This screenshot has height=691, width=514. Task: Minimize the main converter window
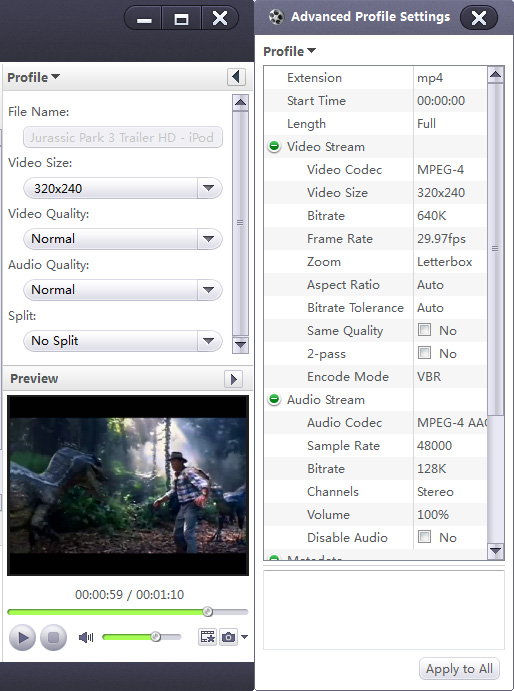144,19
